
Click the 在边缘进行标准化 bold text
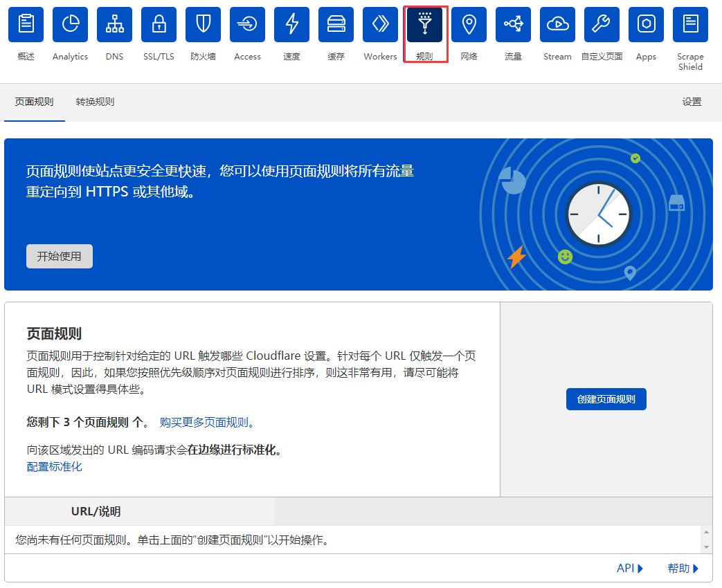(x=234, y=450)
